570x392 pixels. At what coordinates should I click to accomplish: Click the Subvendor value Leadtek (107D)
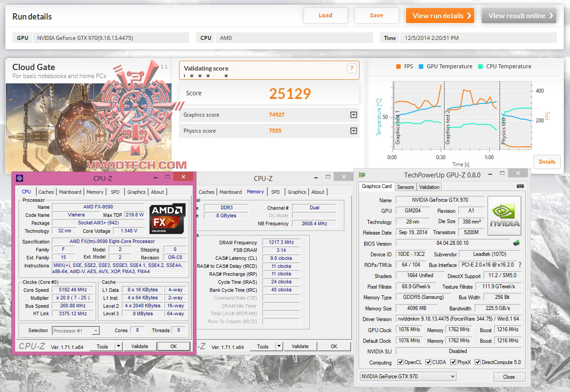[490, 254]
